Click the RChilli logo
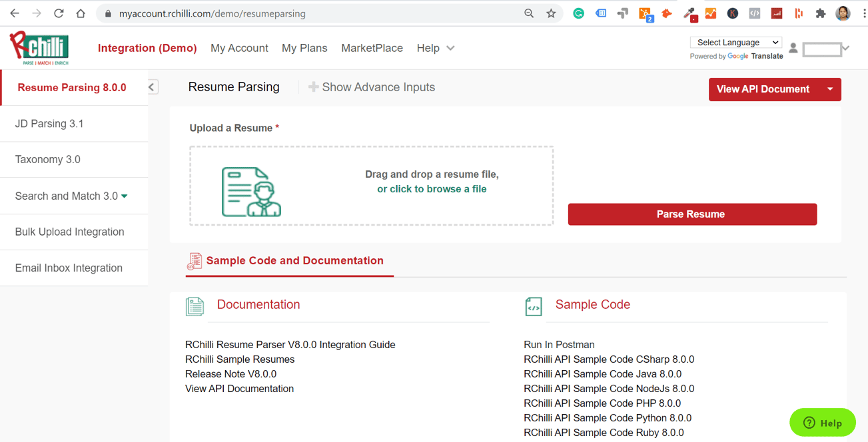The width and height of the screenshot is (868, 442). pyautogui.click(x=40, y=48)
